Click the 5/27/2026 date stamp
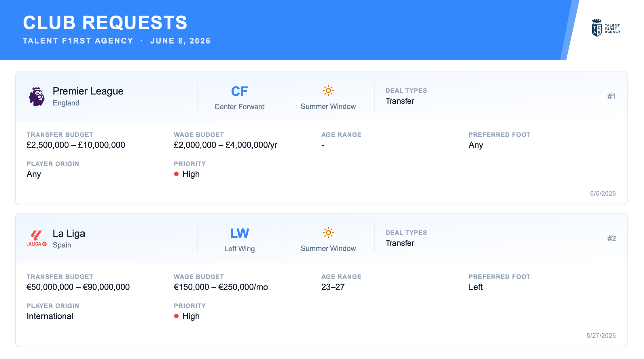 (x=601, y=335)
